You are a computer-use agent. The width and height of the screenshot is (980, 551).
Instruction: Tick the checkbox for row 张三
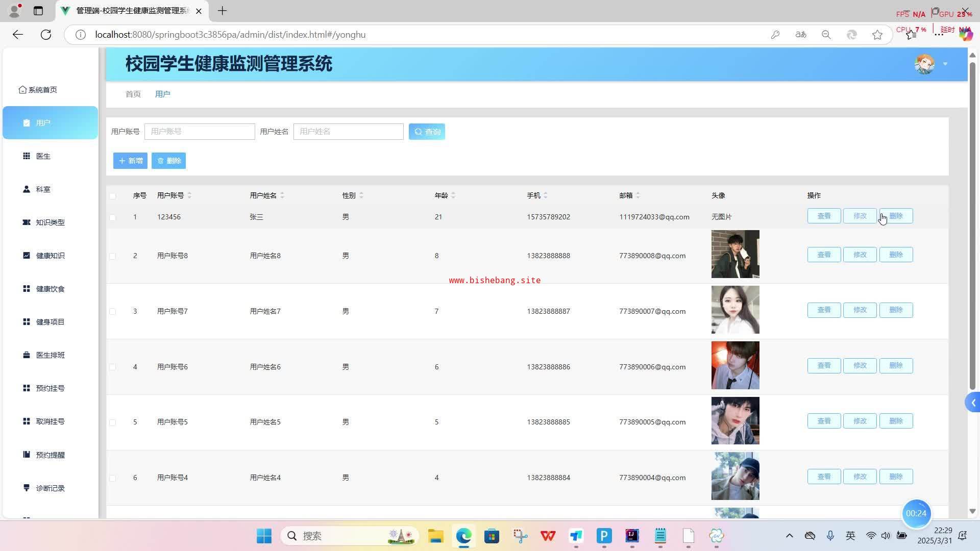click(x=113, y=217)
